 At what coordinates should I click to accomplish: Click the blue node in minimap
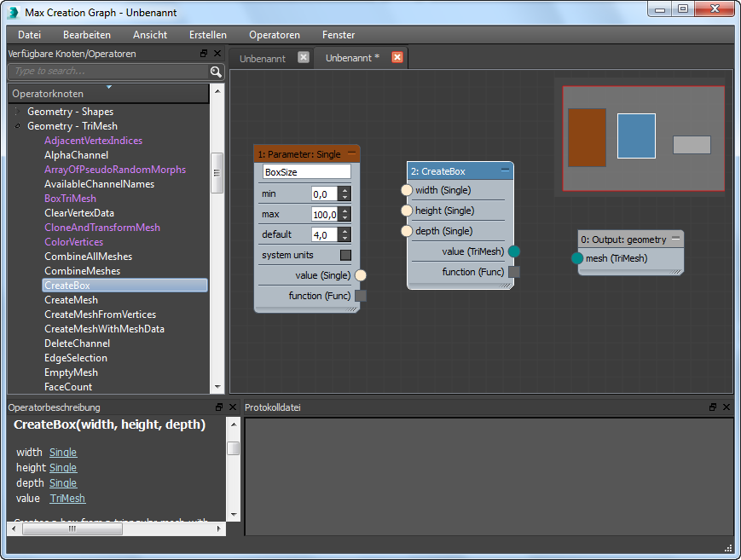pos(636,136)
